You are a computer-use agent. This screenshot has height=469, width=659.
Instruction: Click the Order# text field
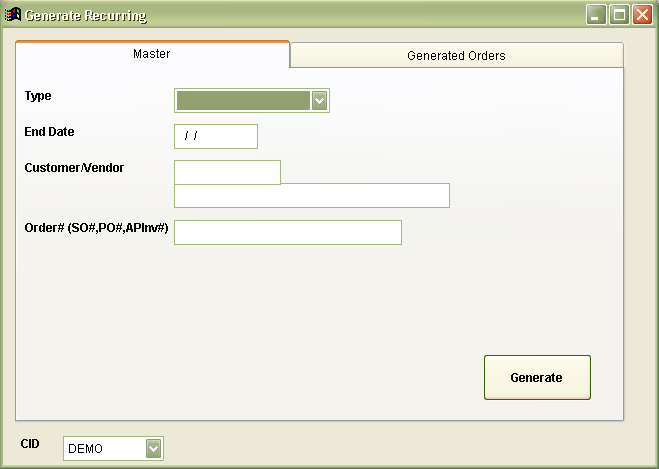(288, 232)
